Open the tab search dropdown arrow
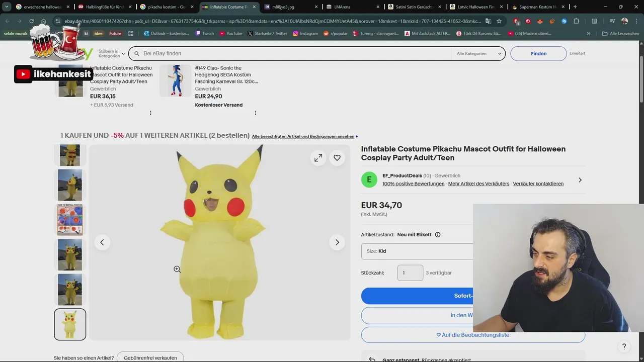 coord(7,7)
